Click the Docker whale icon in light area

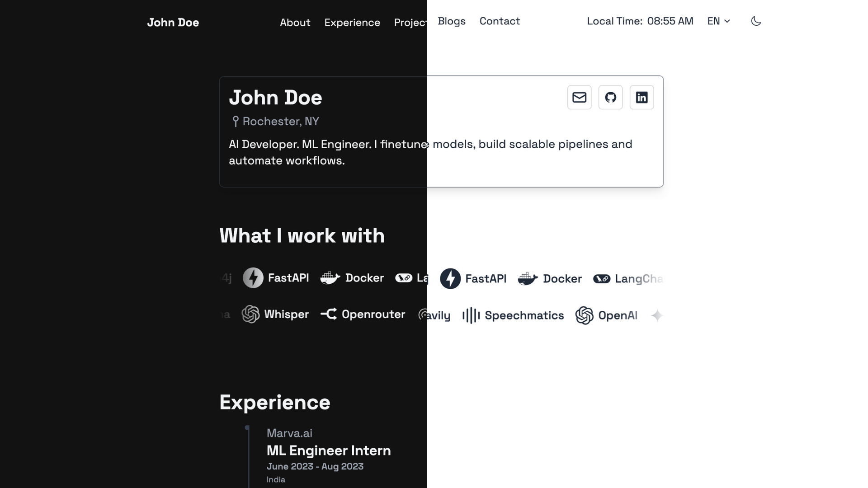pyautogui.click(x=528, y=279)
